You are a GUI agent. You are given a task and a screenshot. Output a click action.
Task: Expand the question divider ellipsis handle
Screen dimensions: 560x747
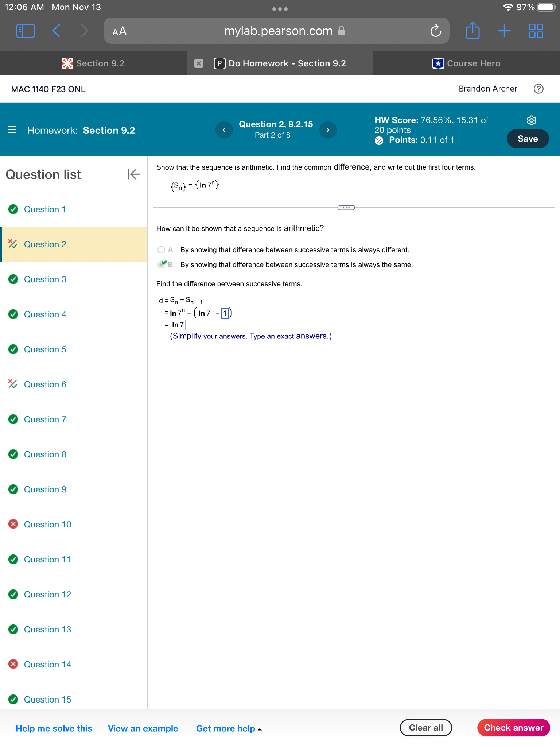point(346,208)
